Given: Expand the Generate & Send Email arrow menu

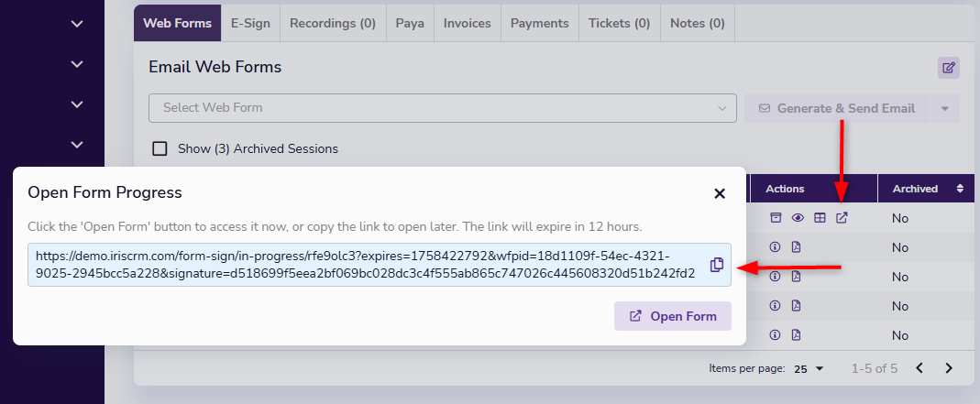Looking at the screenshot, I should click(945, 108).
